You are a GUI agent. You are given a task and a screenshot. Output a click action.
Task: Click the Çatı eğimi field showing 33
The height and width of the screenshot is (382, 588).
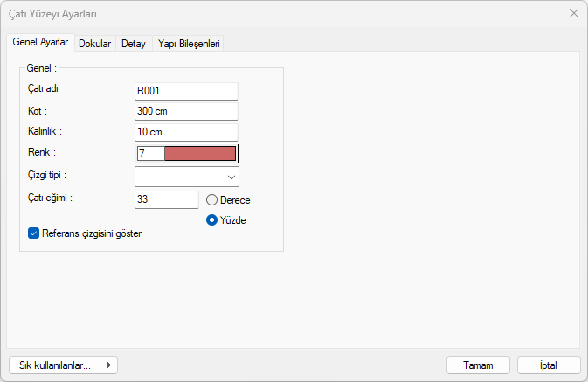coord(166,199)
